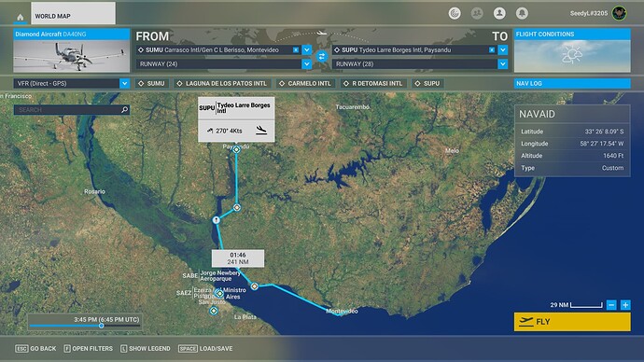The image size is (644, 362).
Task: Go to the Home menu icon
Action: pyautogui.click(x=21, y=17)
